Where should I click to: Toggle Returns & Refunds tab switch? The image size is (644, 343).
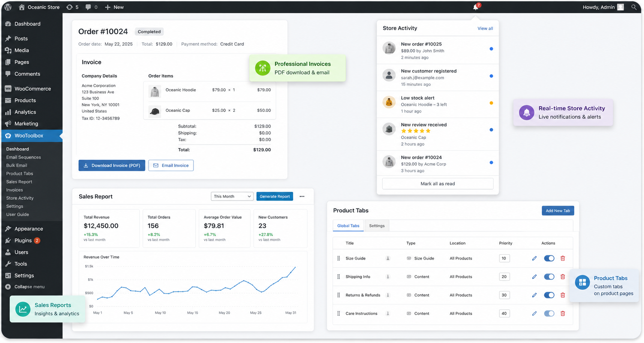point(549,295)
